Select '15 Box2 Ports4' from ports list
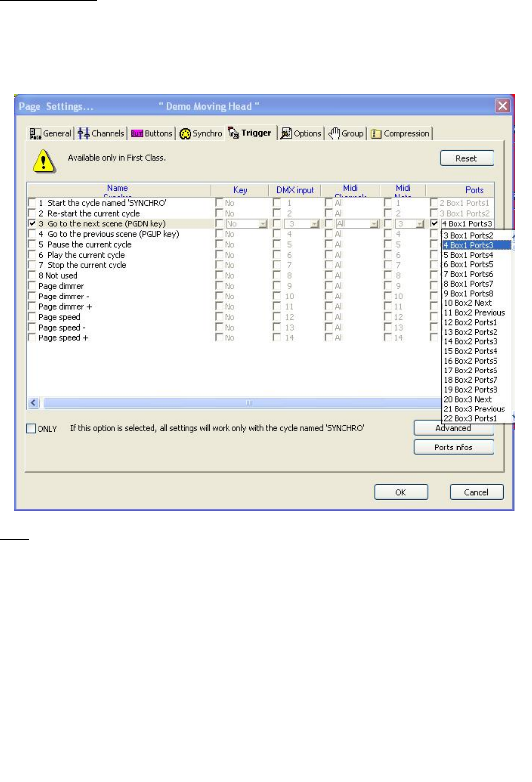 pos(477,351)
